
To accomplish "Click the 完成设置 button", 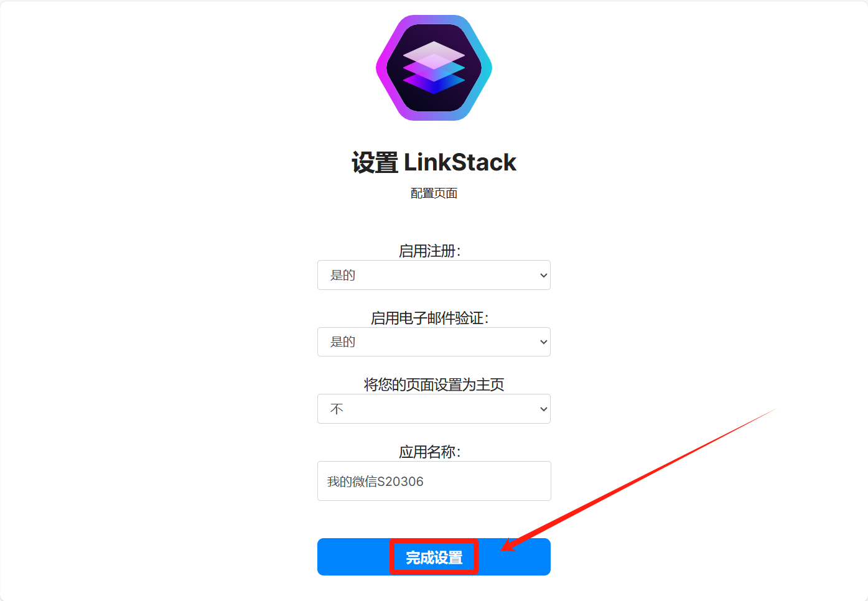I will (434, 557).
